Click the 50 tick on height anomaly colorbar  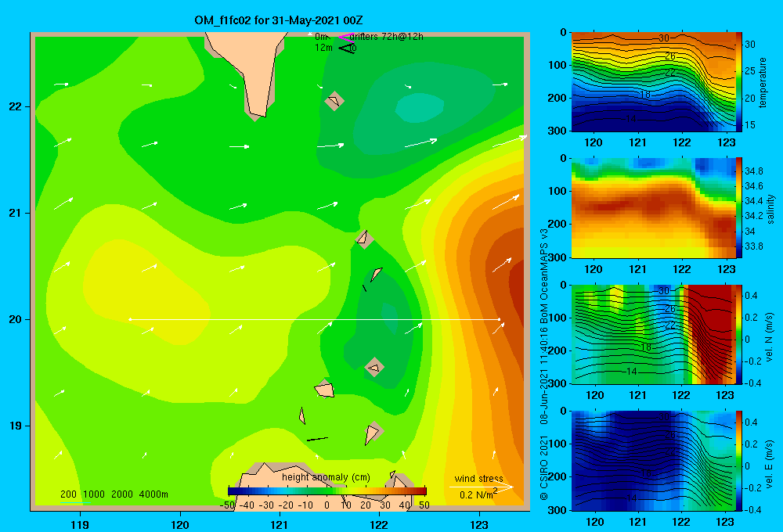point(424,505)
